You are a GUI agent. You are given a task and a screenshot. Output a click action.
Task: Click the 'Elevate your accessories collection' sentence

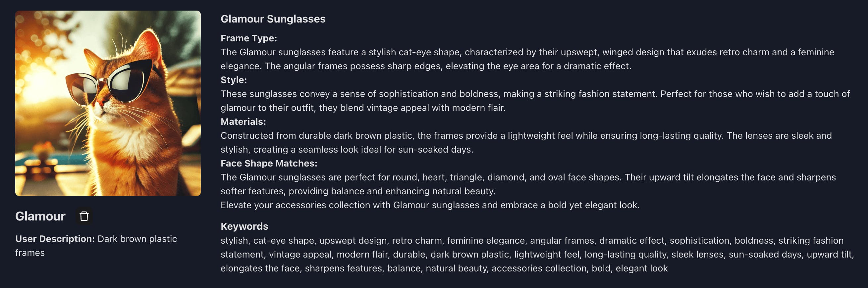pyautogui.click(x=430, y=205)
